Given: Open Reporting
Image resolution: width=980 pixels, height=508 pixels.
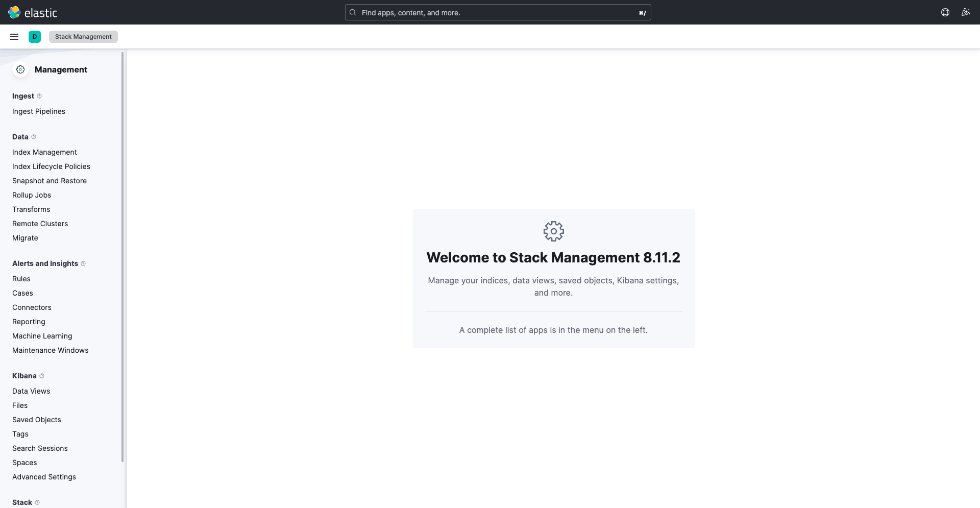Looking at the screenshot, I should pos(29,322).
